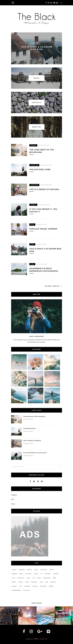Image resolution: width=73 pixels, height=644 pixels.
Task: Go to Older Posts
Action: pyautogui.click(x=53, y=286)
